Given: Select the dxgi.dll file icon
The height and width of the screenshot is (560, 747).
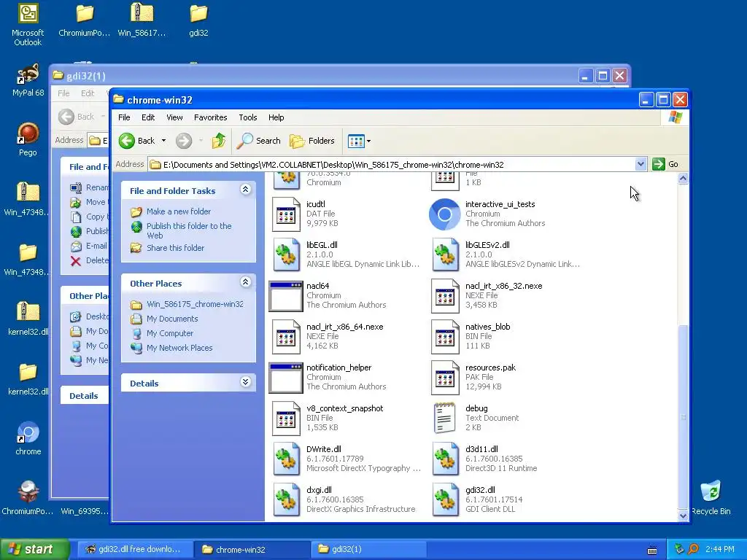Looking at the screenshot, I should pyautogui.click(x=286, y=500).
